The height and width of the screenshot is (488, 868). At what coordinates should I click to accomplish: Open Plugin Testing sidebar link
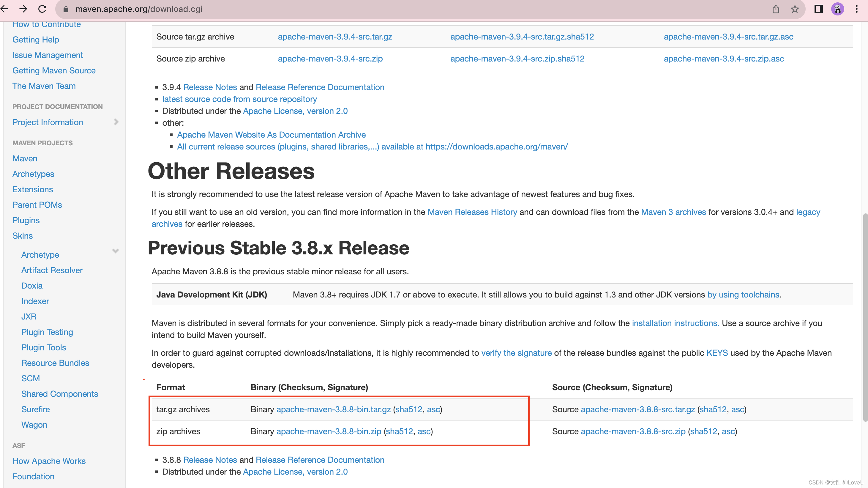tap(47, 332)
